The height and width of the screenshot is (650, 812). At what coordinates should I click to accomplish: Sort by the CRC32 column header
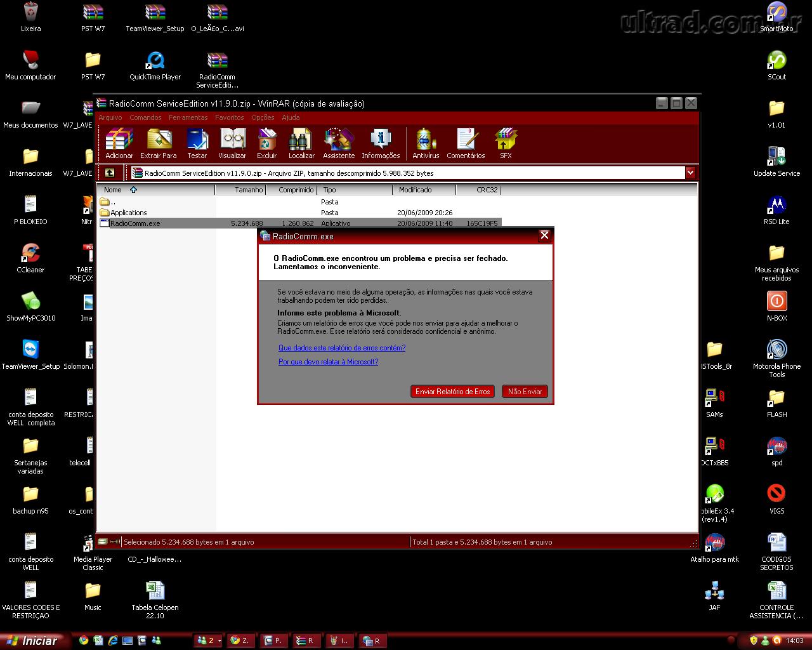(478, 190)
